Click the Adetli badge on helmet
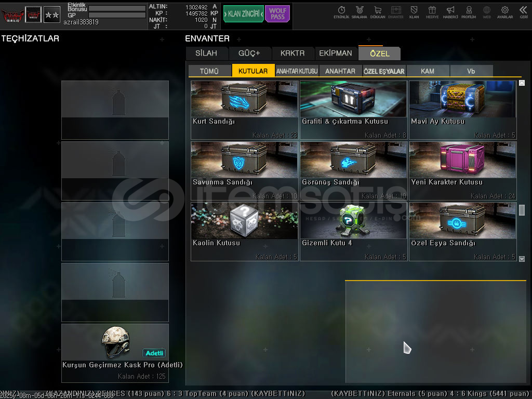This screenshot has width=532, height=399. pos(154,353)
